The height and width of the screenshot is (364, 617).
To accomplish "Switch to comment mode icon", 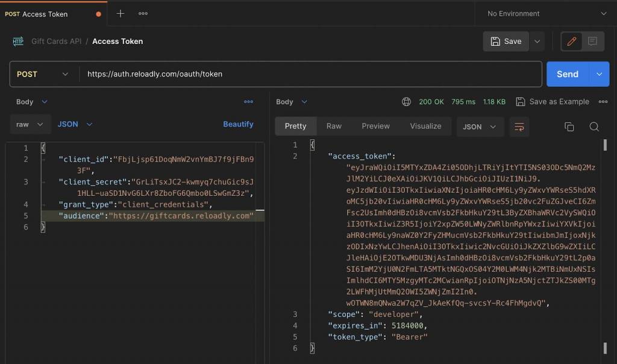I will pyautogui.click(x=592, y=41).
